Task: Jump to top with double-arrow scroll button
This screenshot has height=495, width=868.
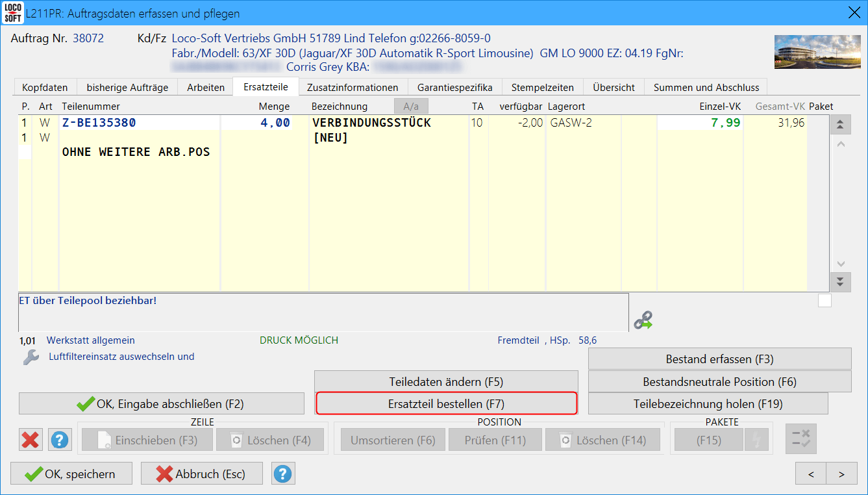Action: coord(840,125)
